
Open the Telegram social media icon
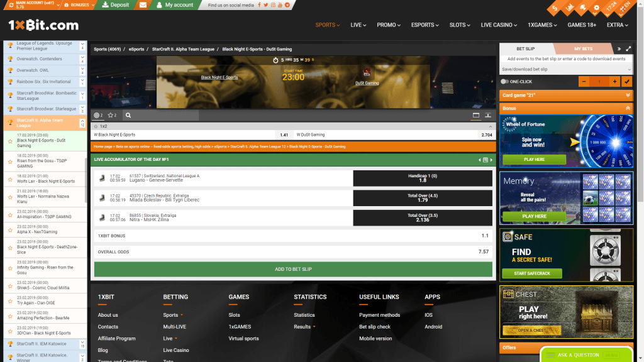click(x=287, y=5)
